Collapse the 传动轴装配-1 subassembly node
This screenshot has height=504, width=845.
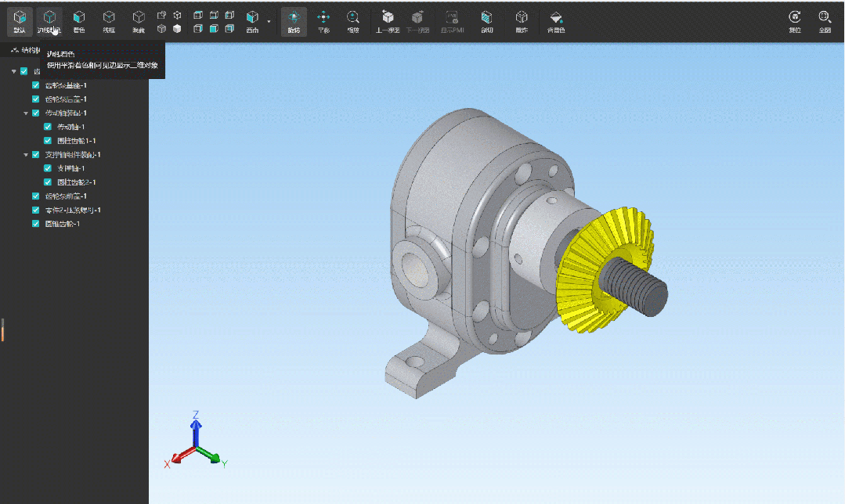click(26, 113)
